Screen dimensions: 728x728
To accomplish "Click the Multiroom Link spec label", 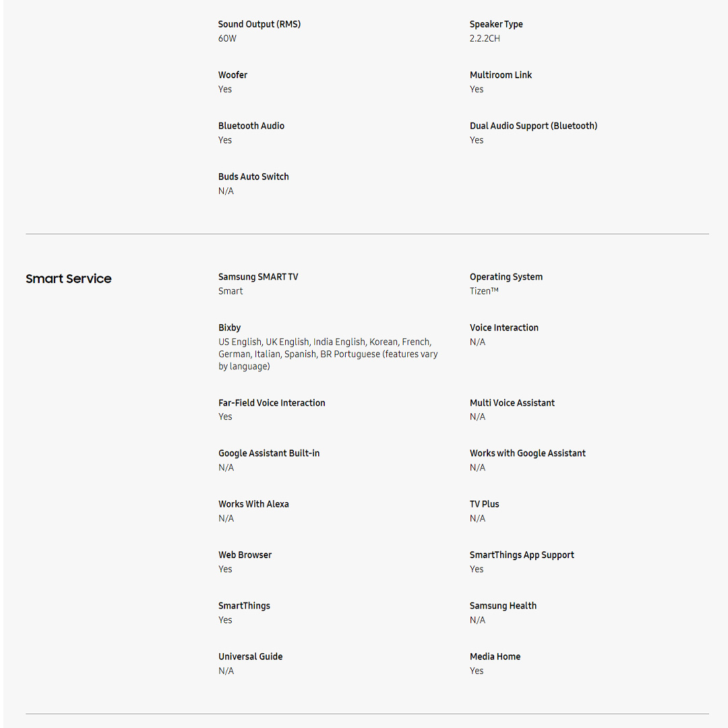I will click(x=501, y=75).
